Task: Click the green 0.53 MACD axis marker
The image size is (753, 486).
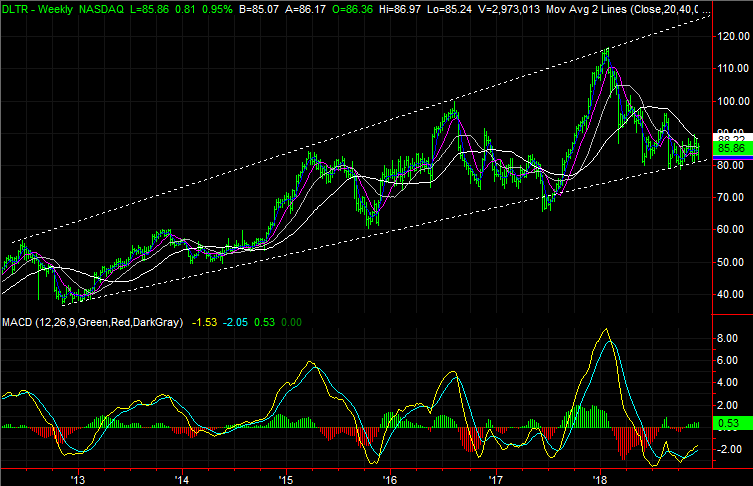Action: pyautogui.click(x=732, y=423)
